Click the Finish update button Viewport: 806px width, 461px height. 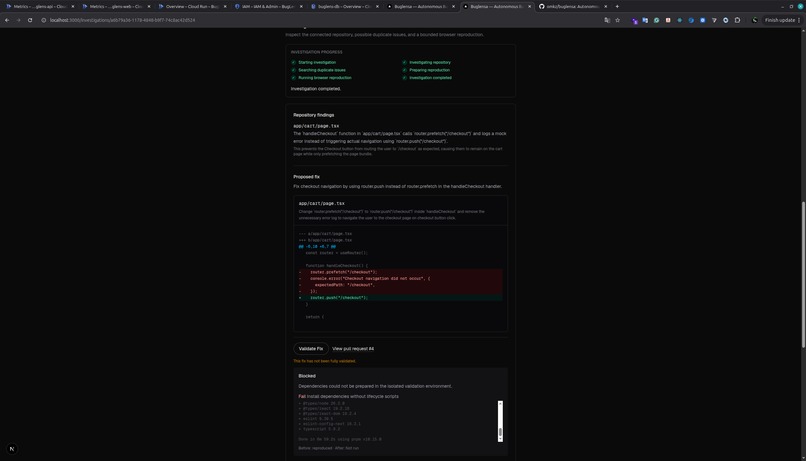coord(780,20)
